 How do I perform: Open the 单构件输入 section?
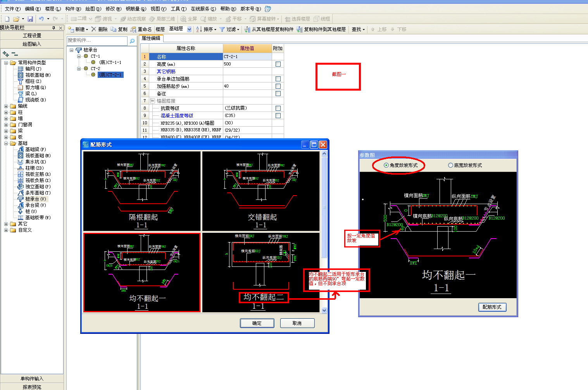click(x=32, y=378)
